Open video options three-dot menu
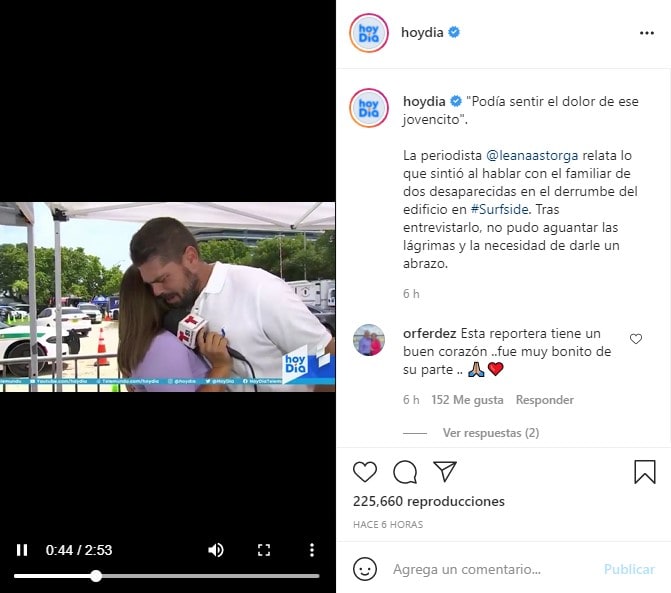The image size is (671, 593). (312, 550)
